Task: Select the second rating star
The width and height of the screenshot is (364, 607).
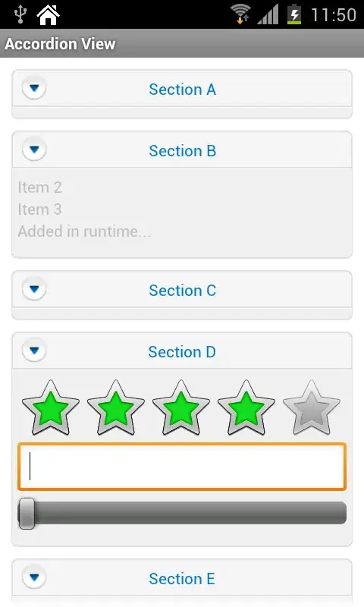Action: click(116, 407)
